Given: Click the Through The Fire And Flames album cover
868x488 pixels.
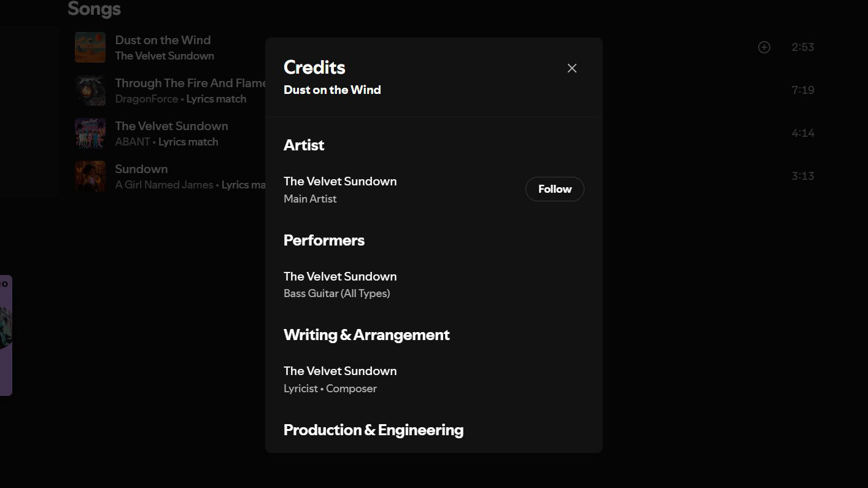Looking at the screenshot, I should pos(90,90).
